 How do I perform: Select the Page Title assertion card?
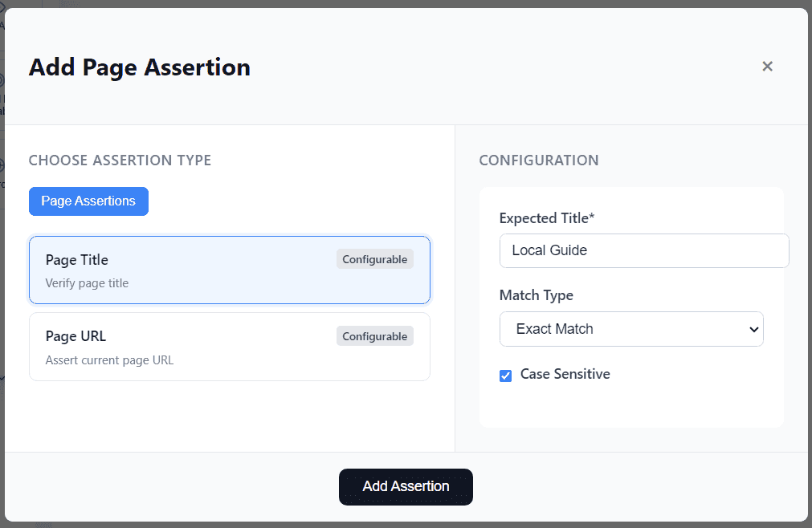229,270
